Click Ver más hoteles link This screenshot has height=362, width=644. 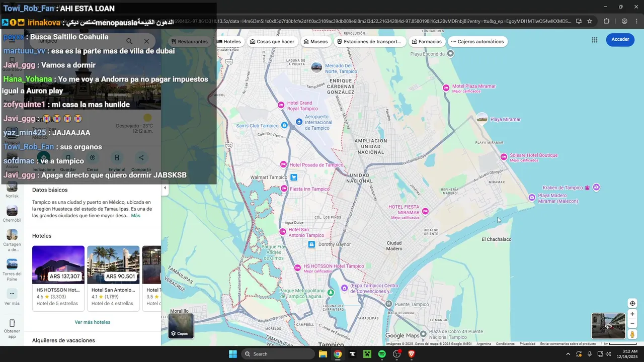93,322
